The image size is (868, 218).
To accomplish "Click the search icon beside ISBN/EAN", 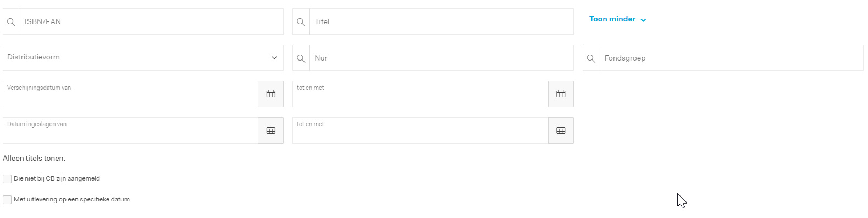I will (11, 22).
